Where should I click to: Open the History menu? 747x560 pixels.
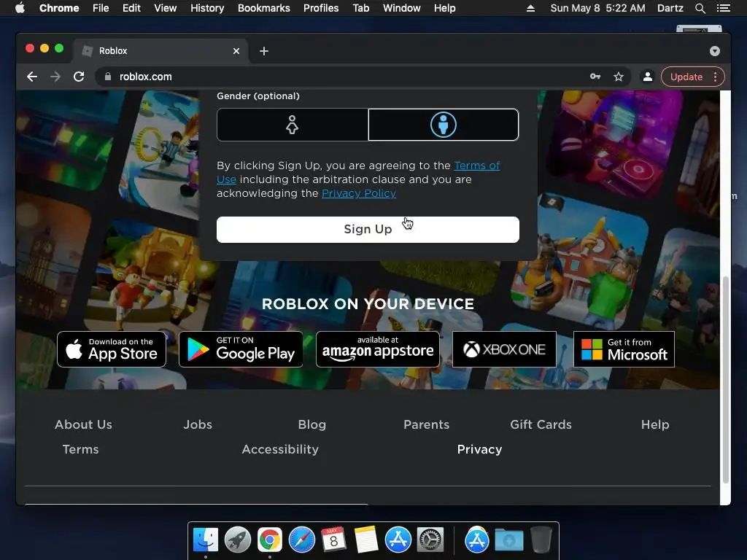(207, 8)
